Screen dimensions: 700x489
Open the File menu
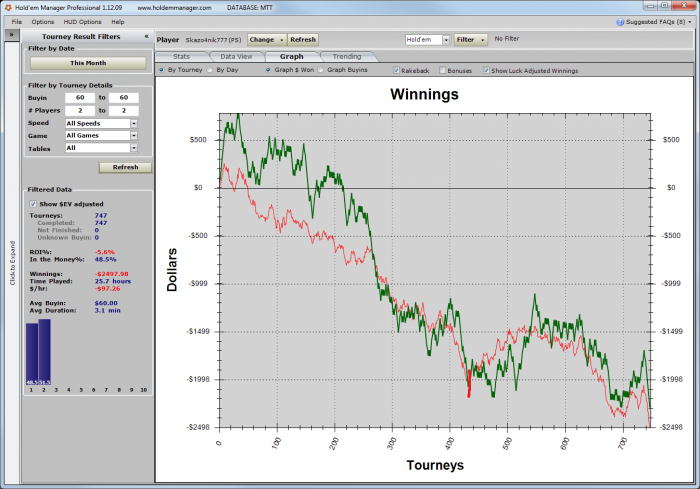click(x=17, y=22)
